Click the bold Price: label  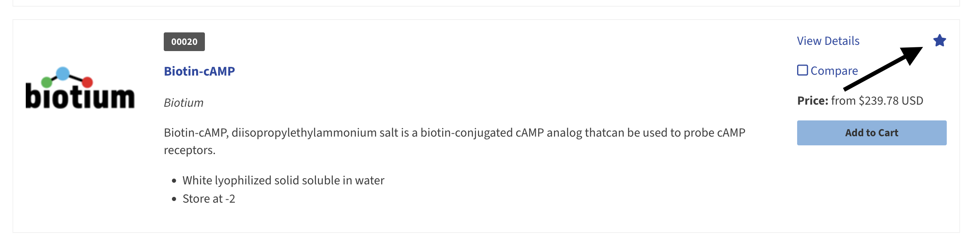click(x=813, y=100)
